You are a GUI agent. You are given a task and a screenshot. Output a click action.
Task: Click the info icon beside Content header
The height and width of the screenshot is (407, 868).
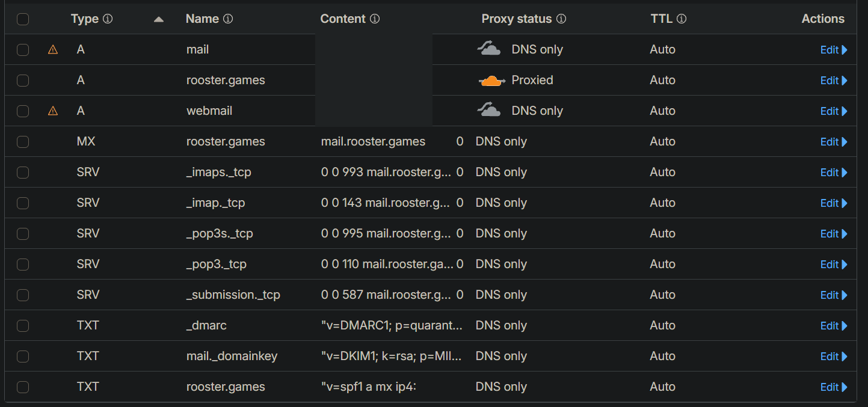point(375,19)
